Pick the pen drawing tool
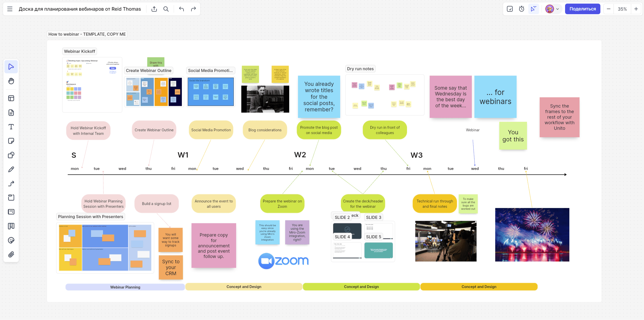644x320 pixels. 11,169
